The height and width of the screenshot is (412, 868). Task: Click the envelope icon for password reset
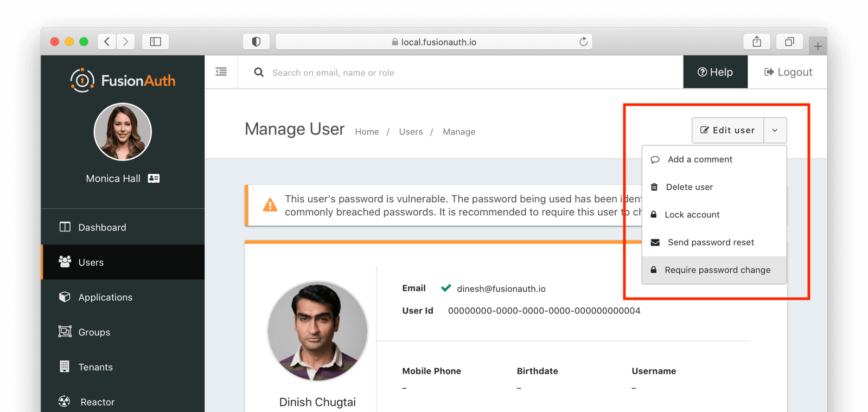coord(655,242)
